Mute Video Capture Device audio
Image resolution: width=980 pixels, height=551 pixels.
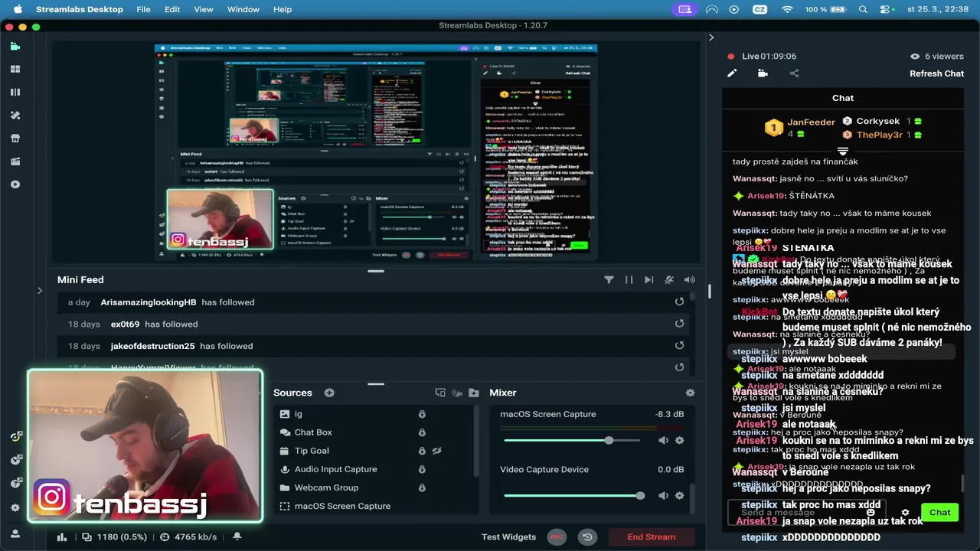663,496
